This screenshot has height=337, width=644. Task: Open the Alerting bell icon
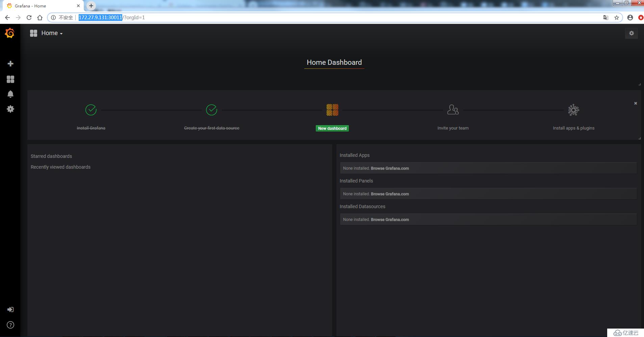pos(10,94)
